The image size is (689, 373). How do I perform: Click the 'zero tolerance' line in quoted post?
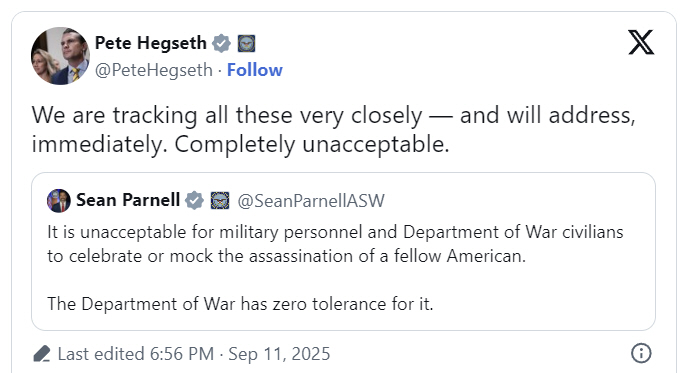coord(240,304)
